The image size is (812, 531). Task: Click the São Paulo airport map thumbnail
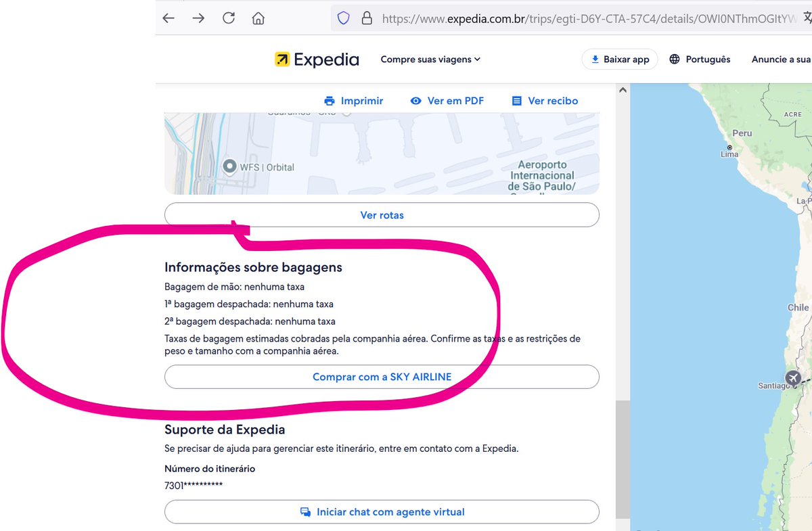click(382, 154)
